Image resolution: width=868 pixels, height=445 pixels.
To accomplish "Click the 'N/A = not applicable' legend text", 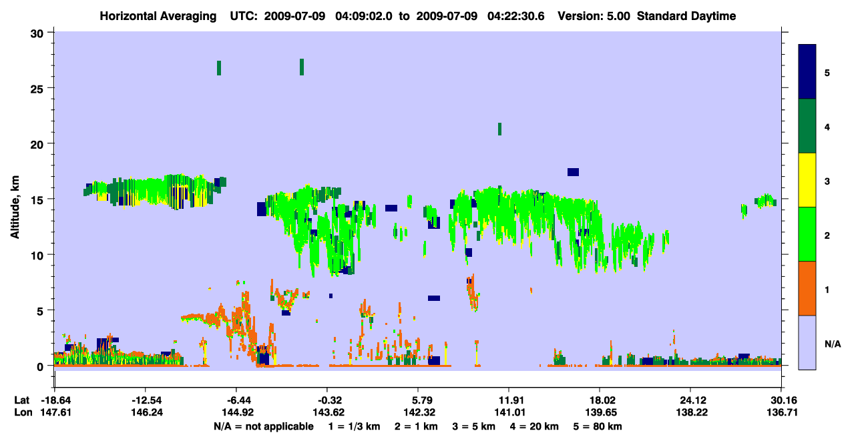I will tap(263, 426).
